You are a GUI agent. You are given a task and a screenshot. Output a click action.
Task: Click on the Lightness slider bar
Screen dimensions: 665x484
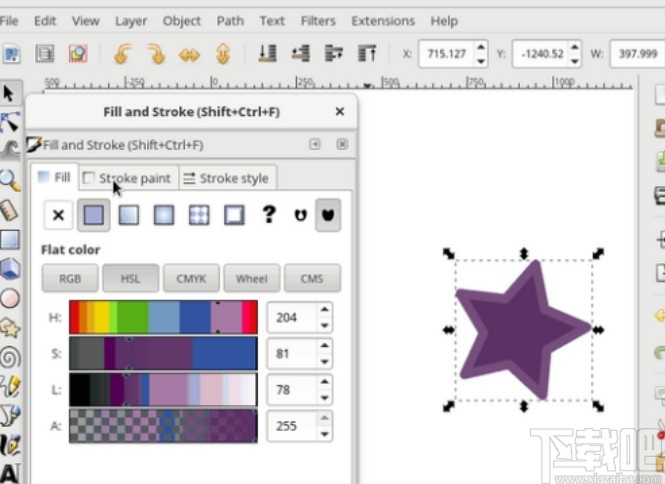pyautogui.click(x=163, y=389)
